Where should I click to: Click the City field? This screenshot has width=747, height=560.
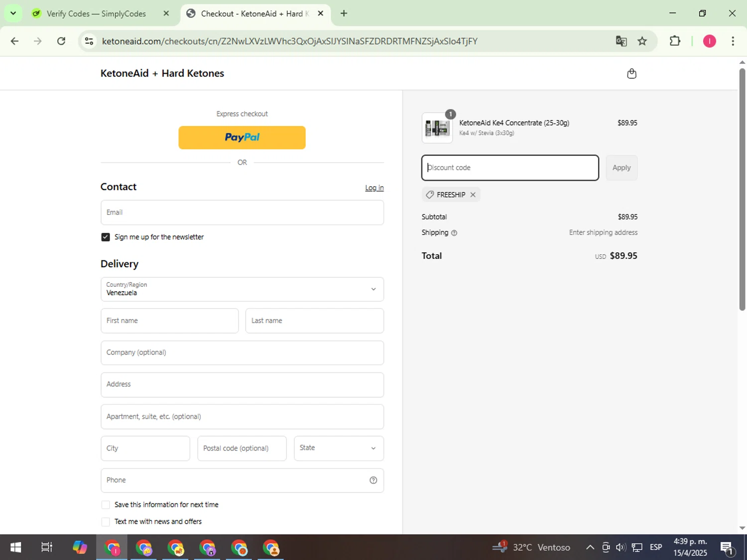(145, 448)
